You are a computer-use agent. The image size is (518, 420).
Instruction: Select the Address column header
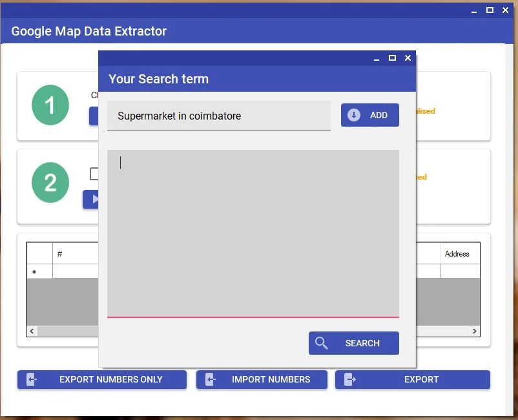click(x=459, y=254)
